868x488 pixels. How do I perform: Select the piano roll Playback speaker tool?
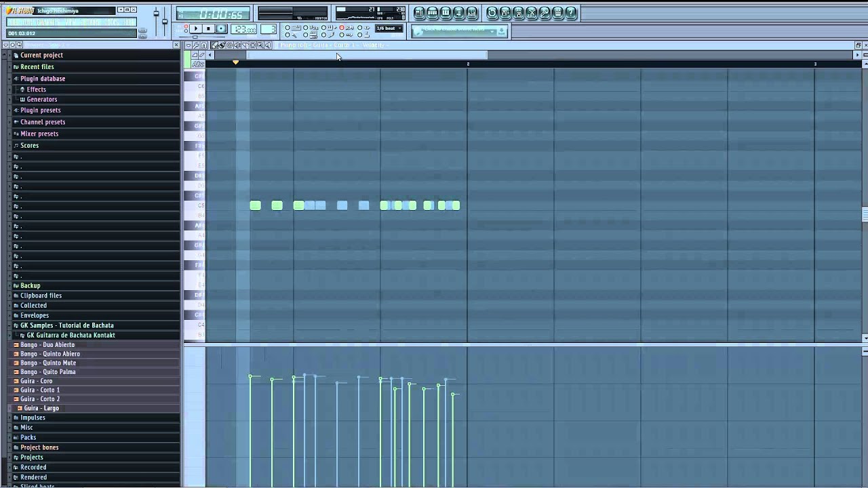268,45
